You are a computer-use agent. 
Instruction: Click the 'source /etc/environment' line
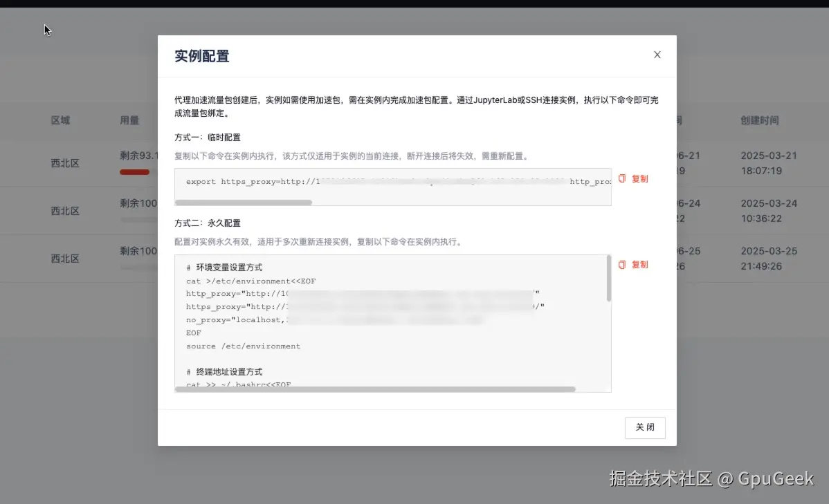(243, 346)
